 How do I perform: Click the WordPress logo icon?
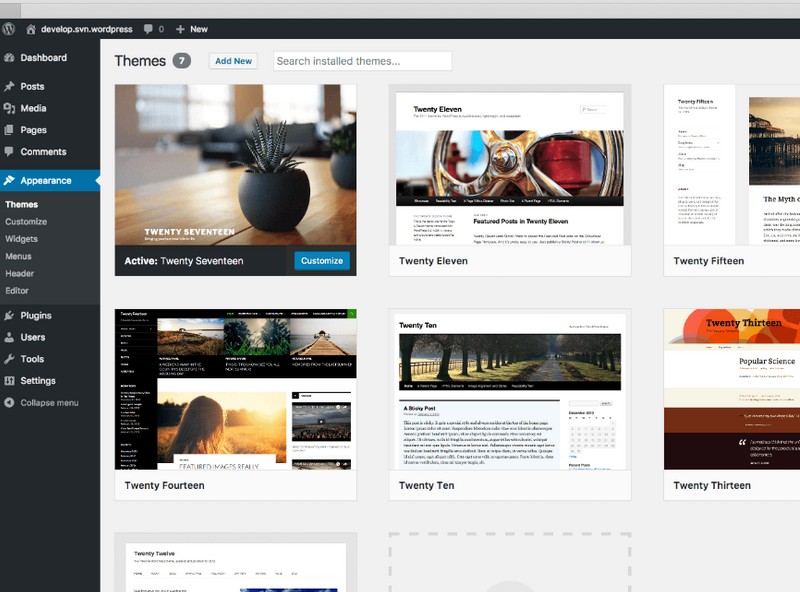point(8,29)
